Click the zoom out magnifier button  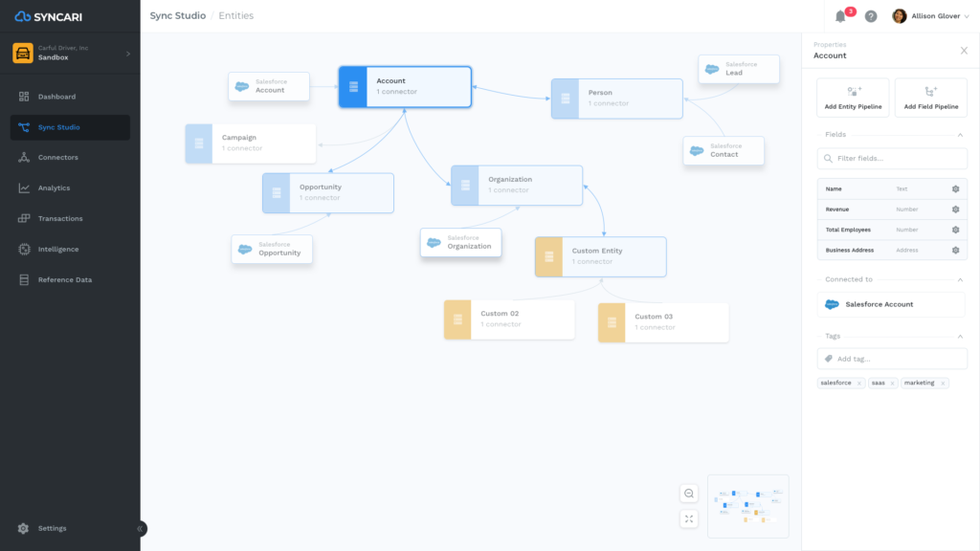coord(689,494)
